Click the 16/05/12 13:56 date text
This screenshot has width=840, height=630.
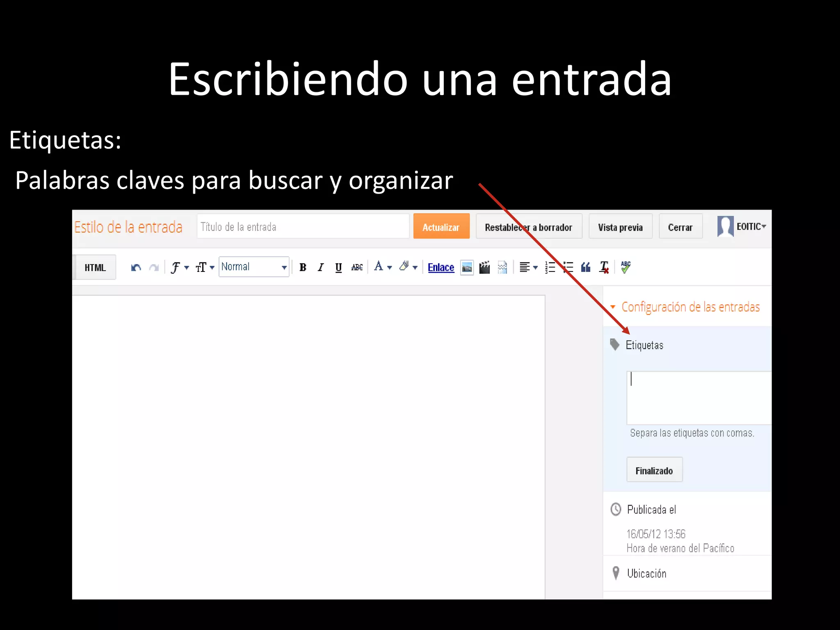tap(656, 534)
